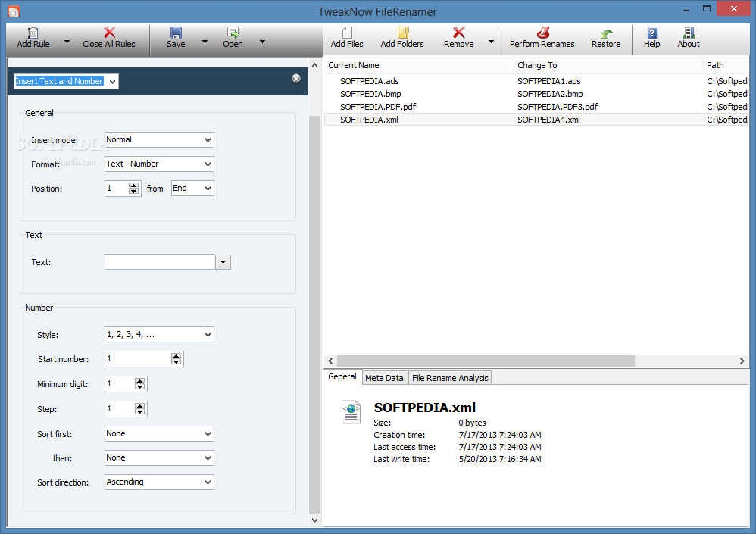The width and height of the screenshot is (756, 534).
Task: Maximize the TweakNow FileRenamer window
Action: pos(707,8)
